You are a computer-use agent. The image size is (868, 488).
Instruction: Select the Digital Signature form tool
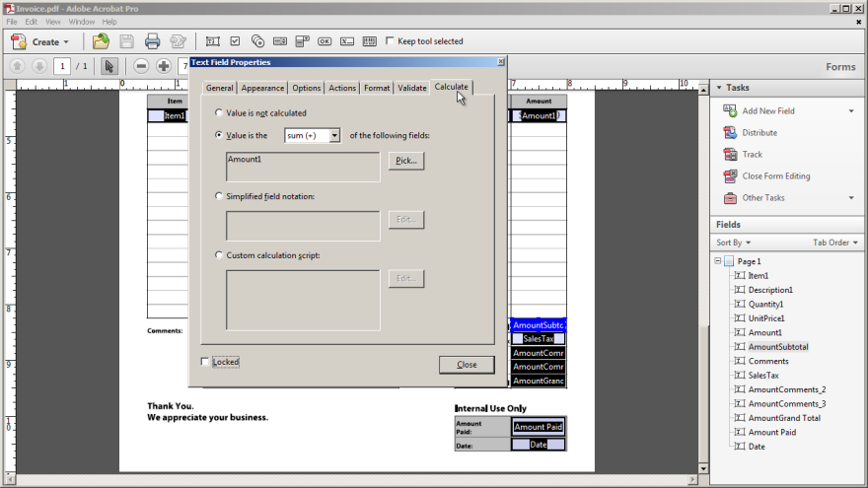pos(347,41)
